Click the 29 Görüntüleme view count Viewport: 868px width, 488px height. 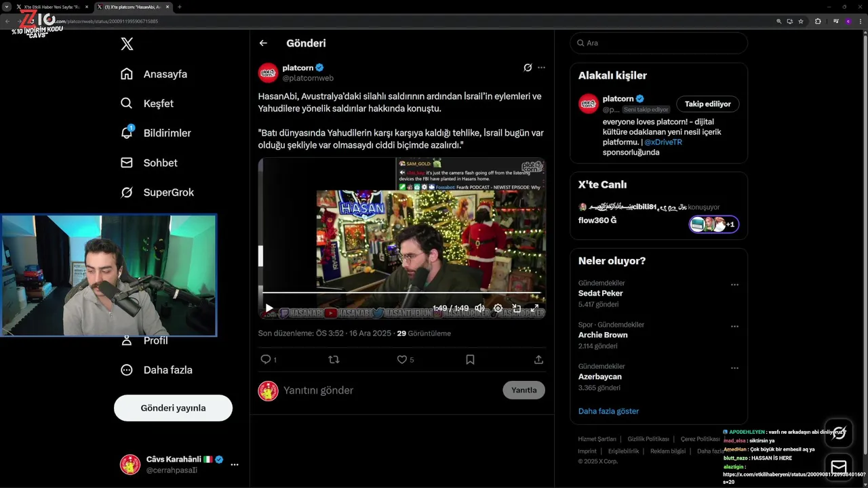click(x=424, y=333)
